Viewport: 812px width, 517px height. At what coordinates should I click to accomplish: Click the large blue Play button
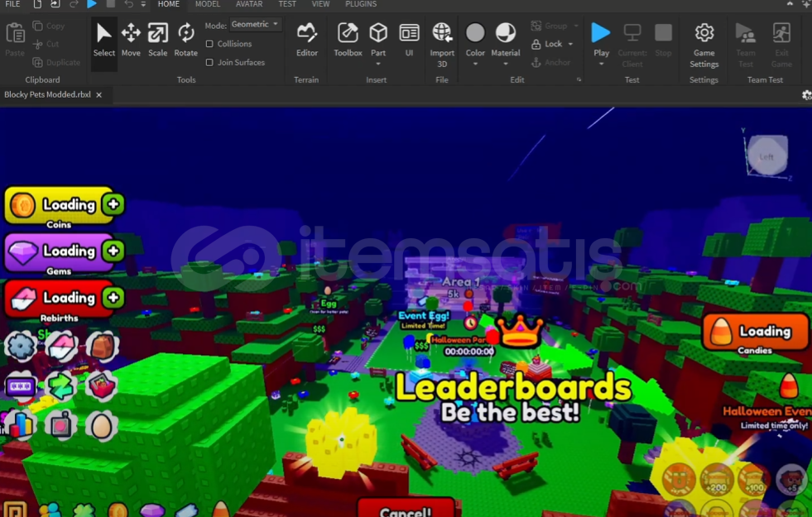click(x=601, y=32)
